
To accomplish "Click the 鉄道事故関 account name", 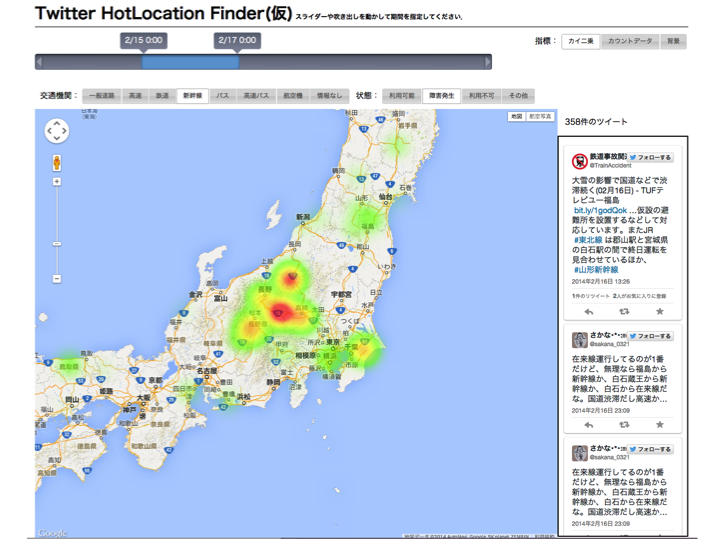I will point(608,157).
